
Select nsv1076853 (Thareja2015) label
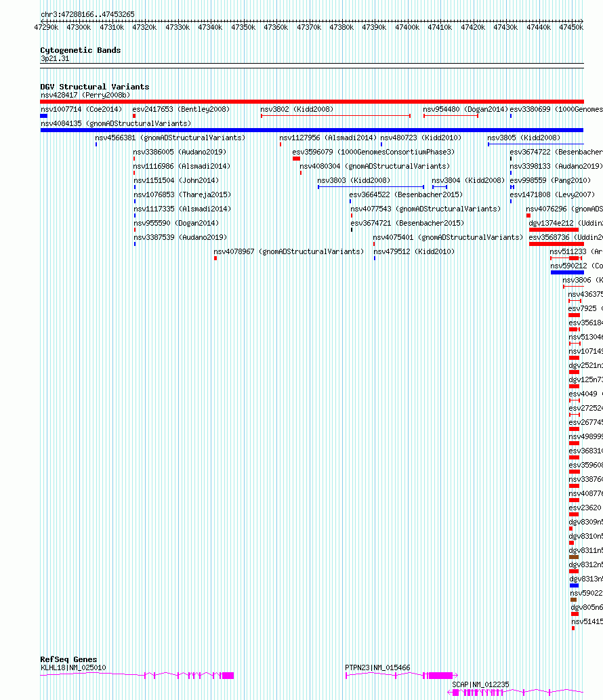[182, 195]
